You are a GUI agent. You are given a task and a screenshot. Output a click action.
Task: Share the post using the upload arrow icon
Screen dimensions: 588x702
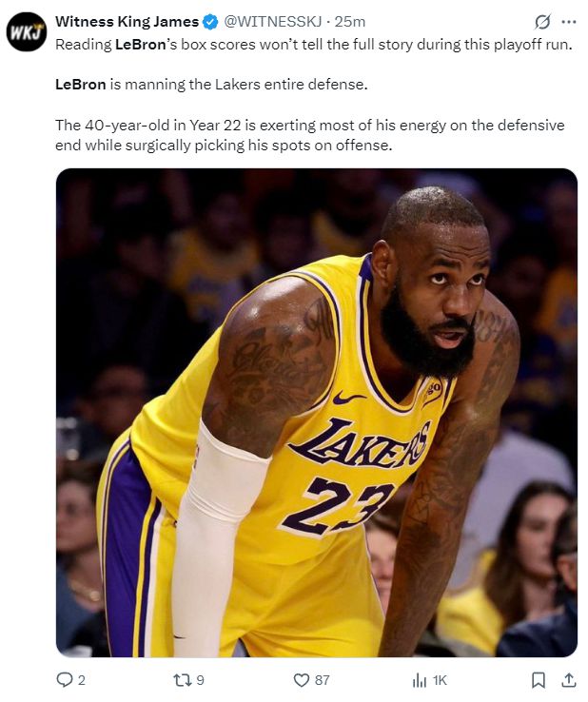coord(568,680)
